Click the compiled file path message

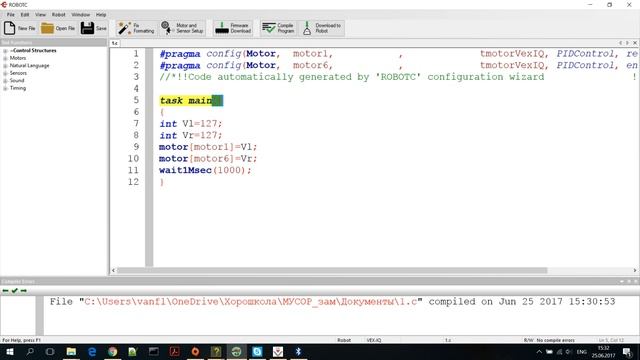click(332, 302)
